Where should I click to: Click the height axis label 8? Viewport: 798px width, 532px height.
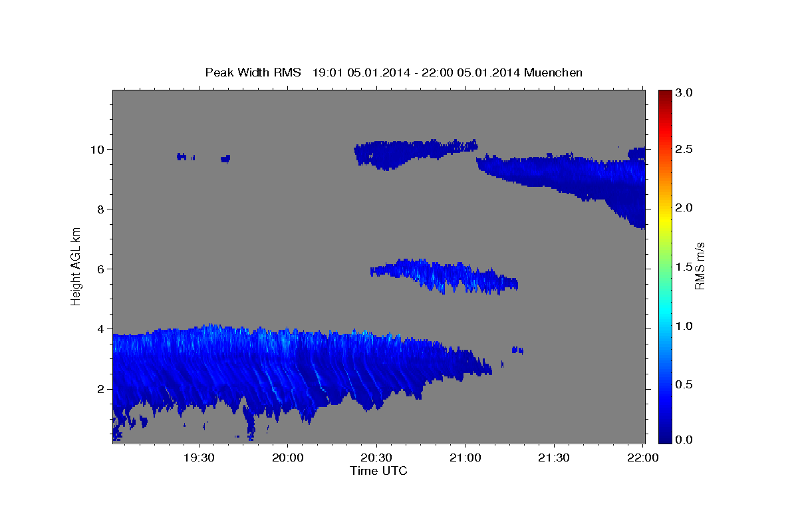point(102,209)
